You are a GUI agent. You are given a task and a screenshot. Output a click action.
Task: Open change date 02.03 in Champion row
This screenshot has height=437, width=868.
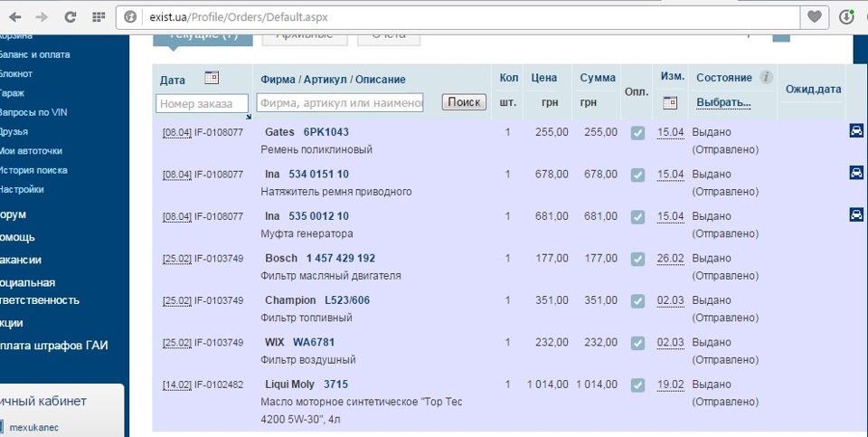670,300
